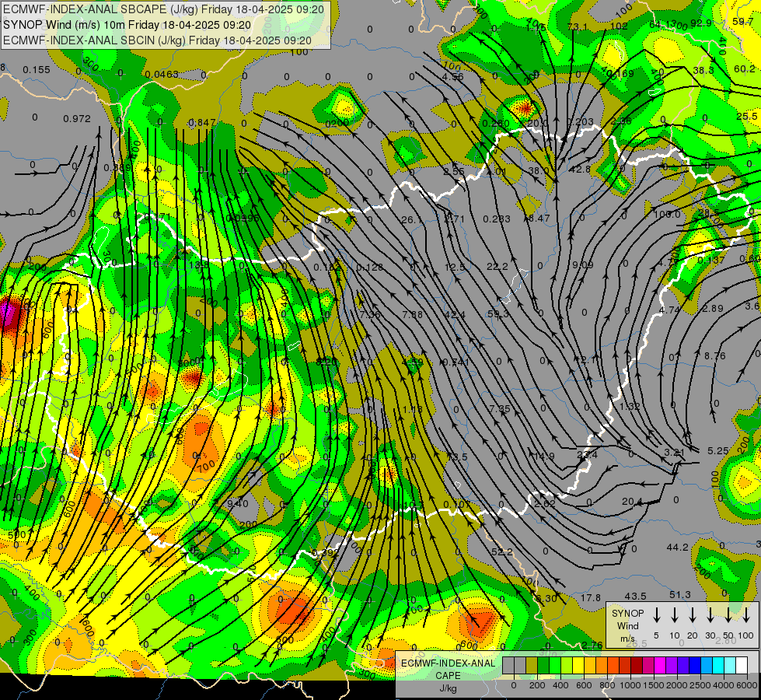Click the '44.2' value on the map
The image size is (761, 700).
point(678,547)
